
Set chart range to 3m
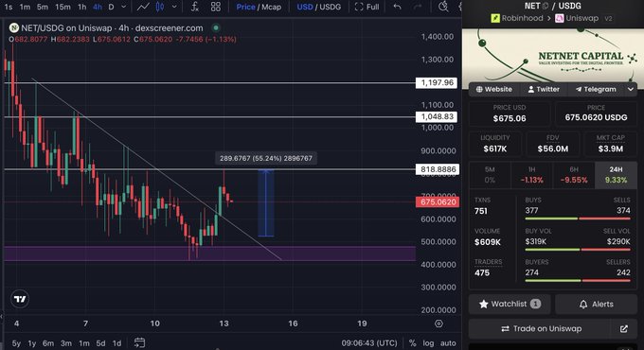pyautogui.click(x=66, y=343)
